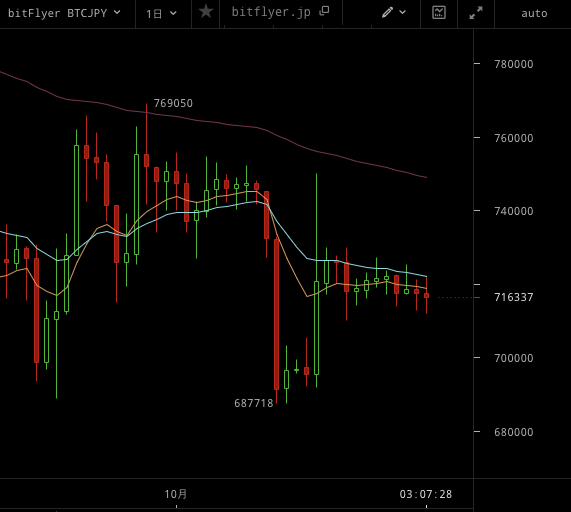571x512 pixels.
Task: Click the 780000 price axis label
Action: 513,64
